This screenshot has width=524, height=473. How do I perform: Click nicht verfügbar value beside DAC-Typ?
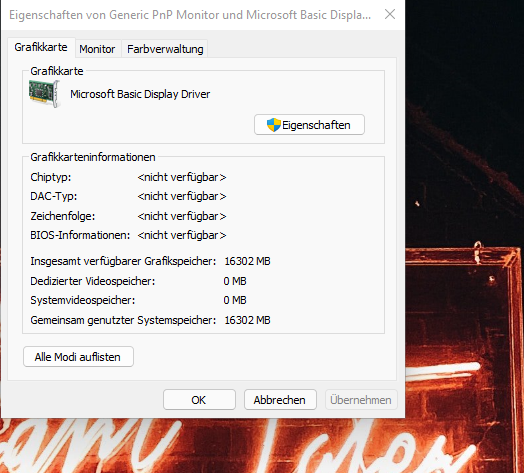[x=182, y=196]
